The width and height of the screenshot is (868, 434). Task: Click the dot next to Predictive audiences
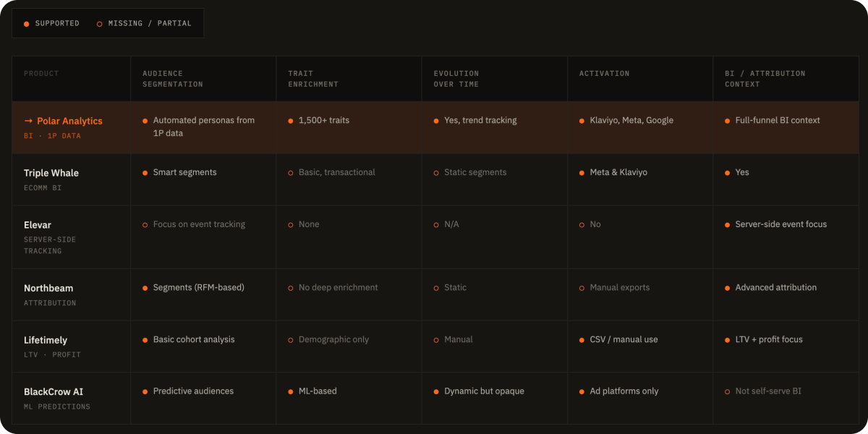(x=145, y=391)
